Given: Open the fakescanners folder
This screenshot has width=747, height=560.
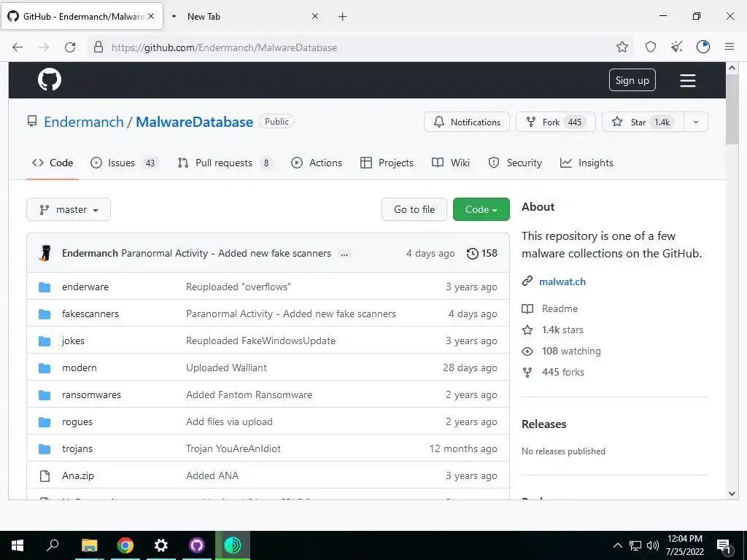Looking at the screenshot, I should coord(90,314).
